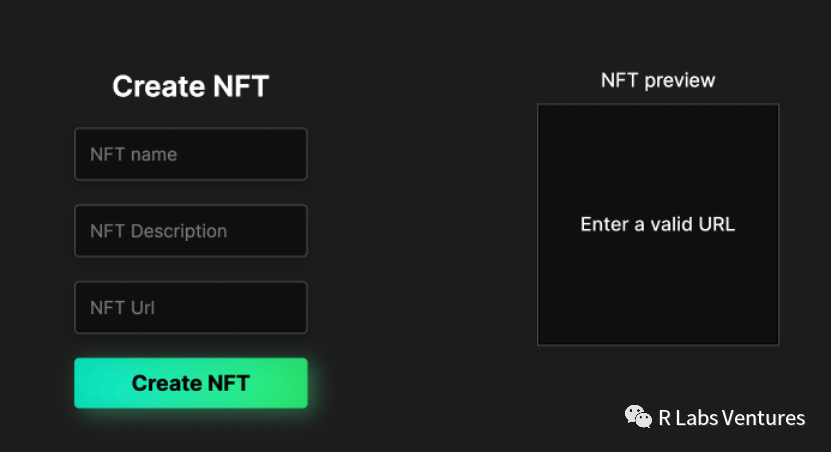Focus the NFT name input field
Viewport: 832px width, 452px height.
tap(190, 154)
